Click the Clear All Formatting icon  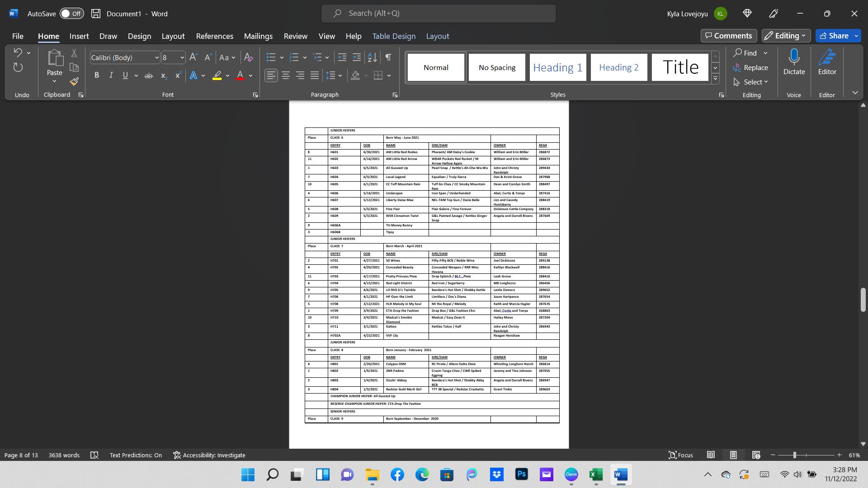click(248, 57)
